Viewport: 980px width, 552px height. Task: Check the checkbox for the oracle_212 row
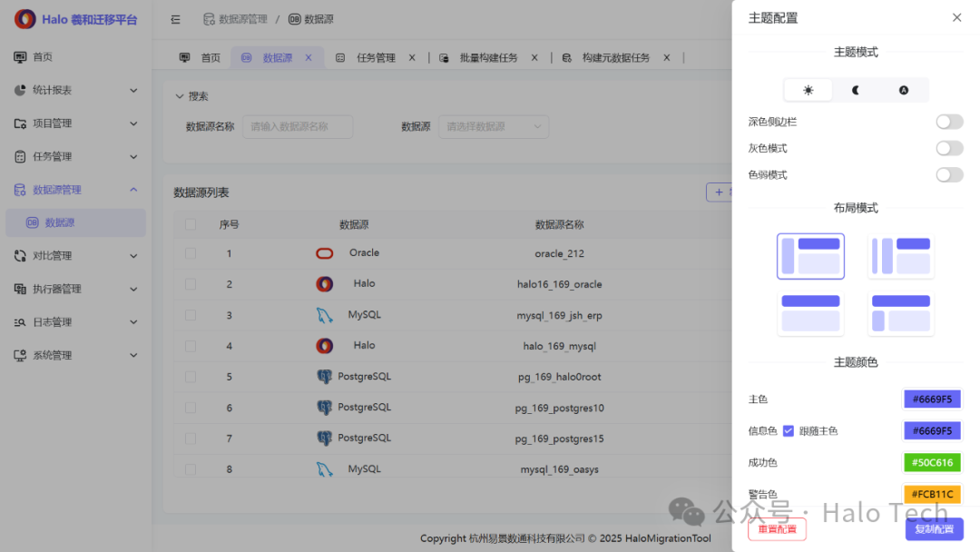(x=191, y=253)
